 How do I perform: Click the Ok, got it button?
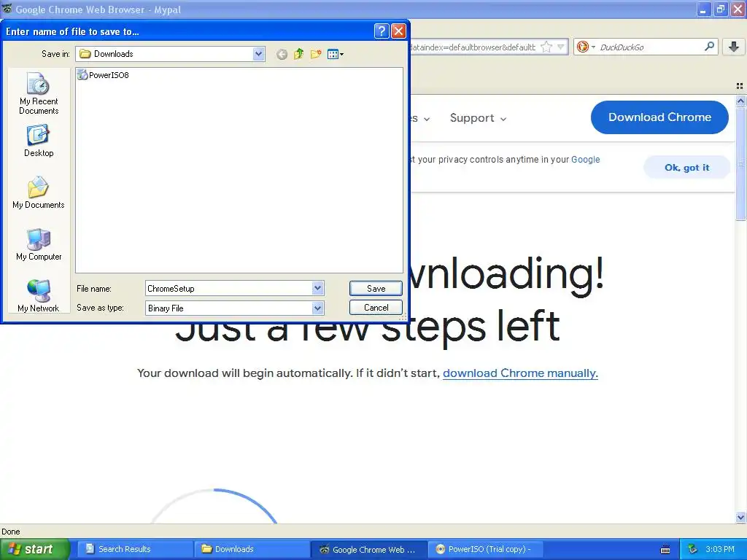[686, 168]
